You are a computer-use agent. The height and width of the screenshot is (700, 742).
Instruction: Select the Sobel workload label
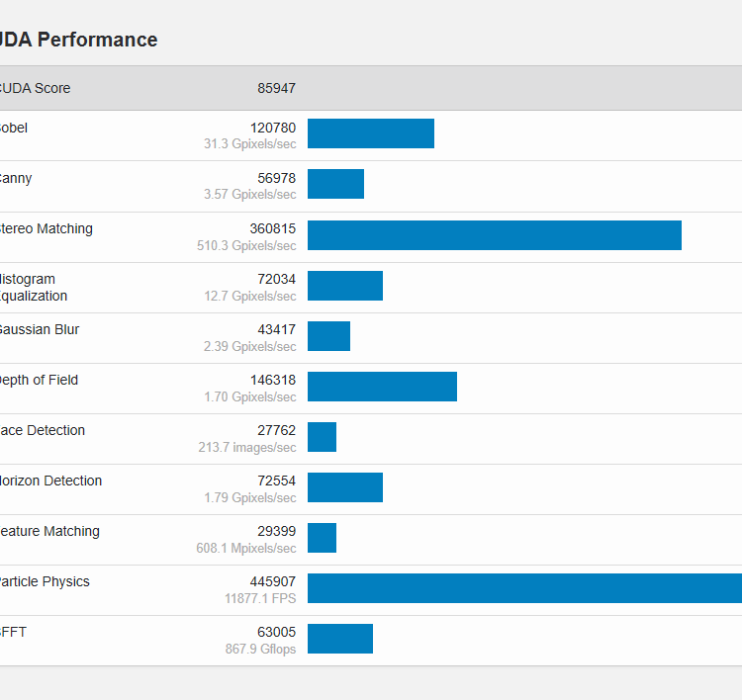pyautogui.click(x=14, y=128)
